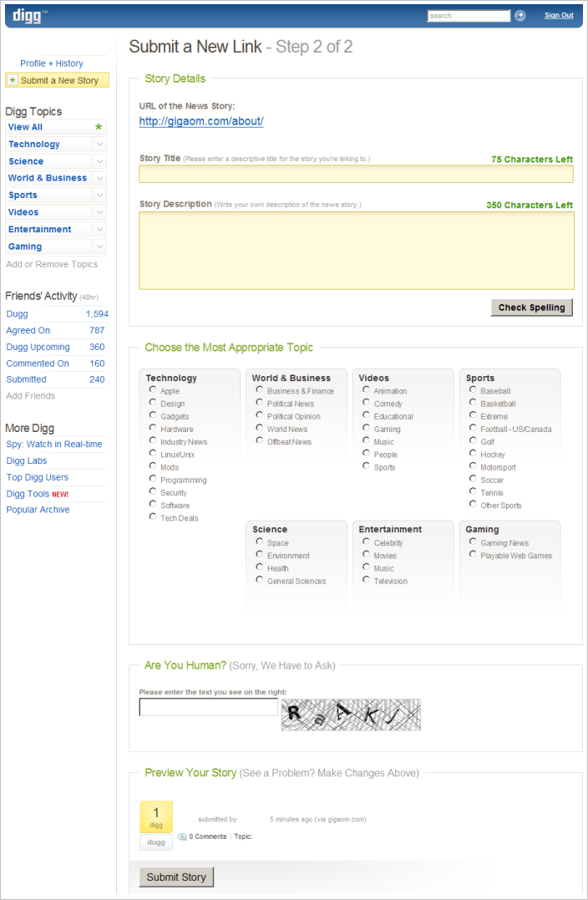
Task: Select the Playable Web Games radio button
Action: (x=473, y=555)
